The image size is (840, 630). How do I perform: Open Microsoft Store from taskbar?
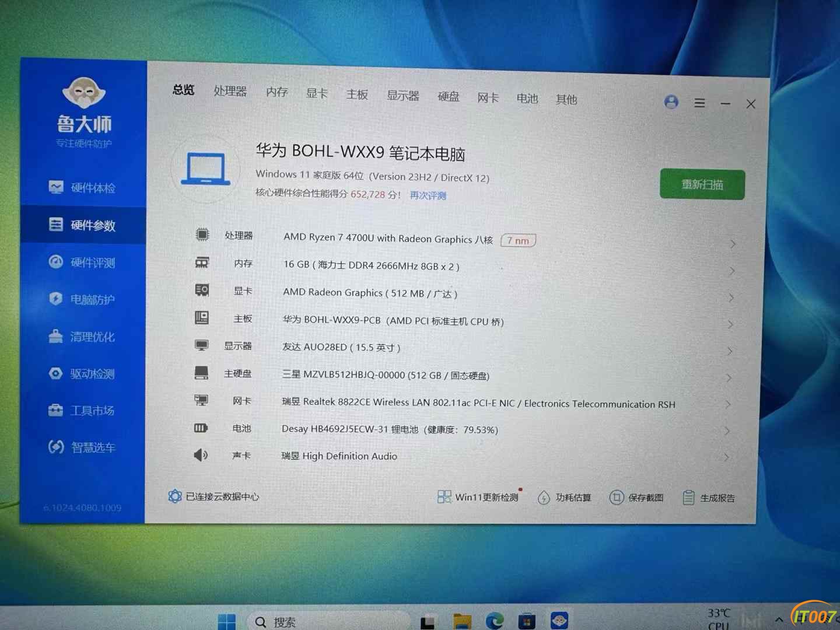527,621
